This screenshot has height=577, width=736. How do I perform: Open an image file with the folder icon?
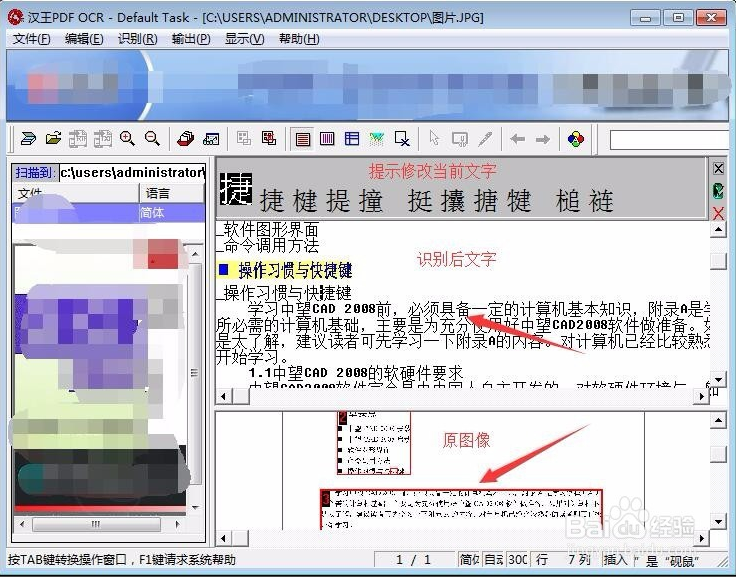[x=54, y=138]
